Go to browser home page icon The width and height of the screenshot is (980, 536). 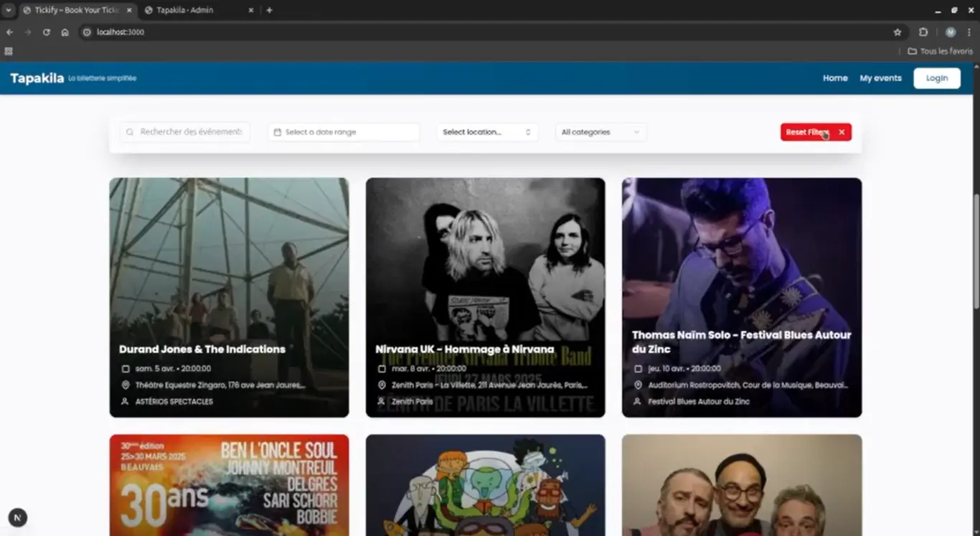click(x=65, y=32)
